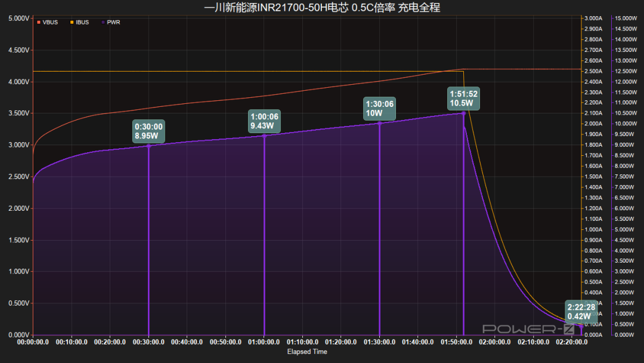The width and height of the screenshot is (644, 363).
Task: Click the 15.000W power axis label
Action: 626,19
